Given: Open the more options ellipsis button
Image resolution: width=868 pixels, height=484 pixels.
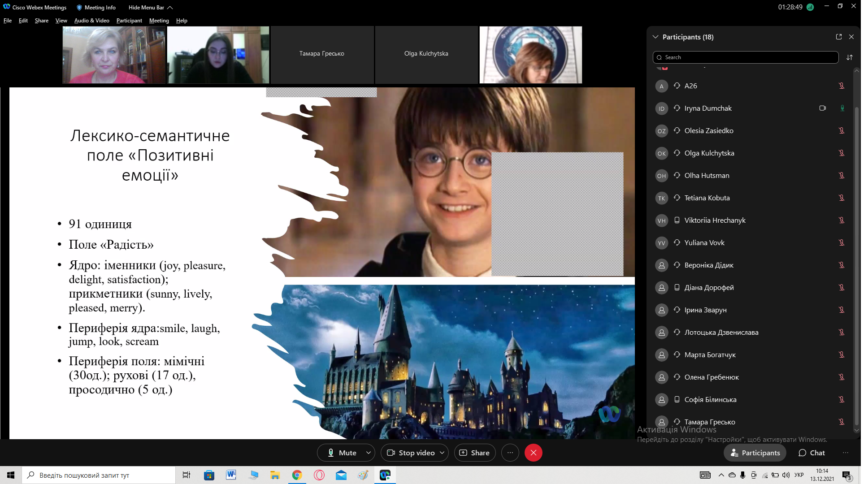Looking at the screenshot, I should pos(510,453).
